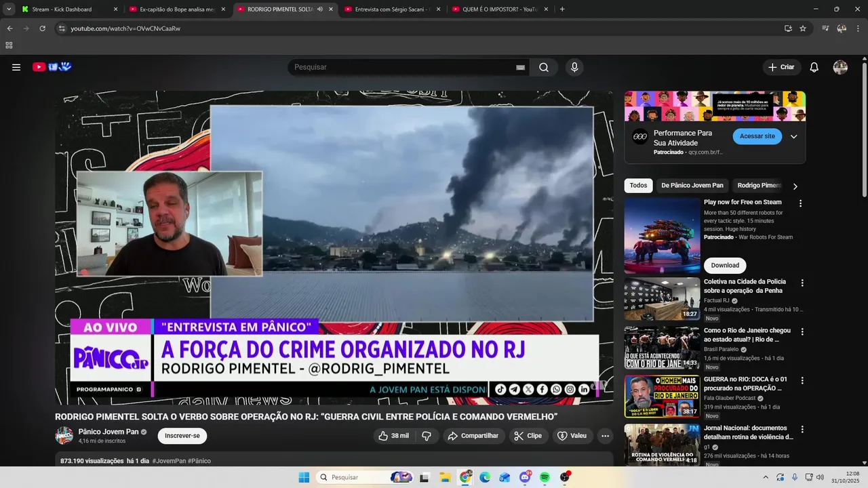This screenshot has width=868, height=488.
Task: Show hidden system tray icons
Action: 766,477
